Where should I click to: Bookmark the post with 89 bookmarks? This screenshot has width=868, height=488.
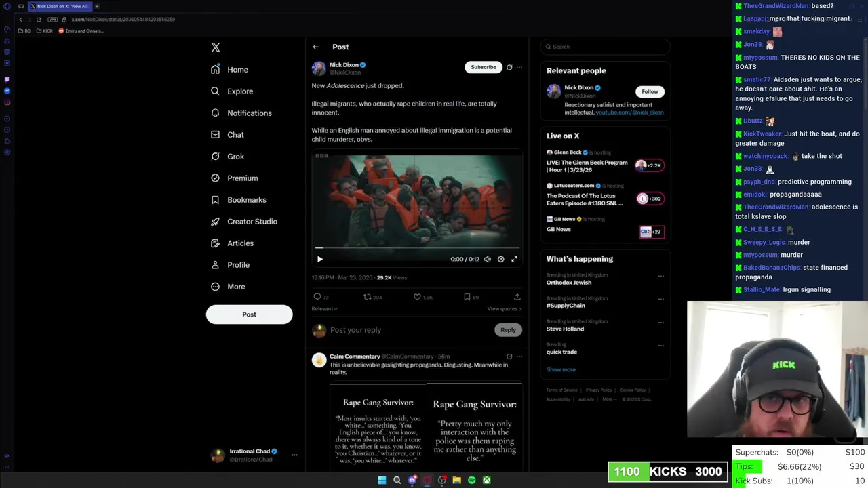click(x=471, y=297)
